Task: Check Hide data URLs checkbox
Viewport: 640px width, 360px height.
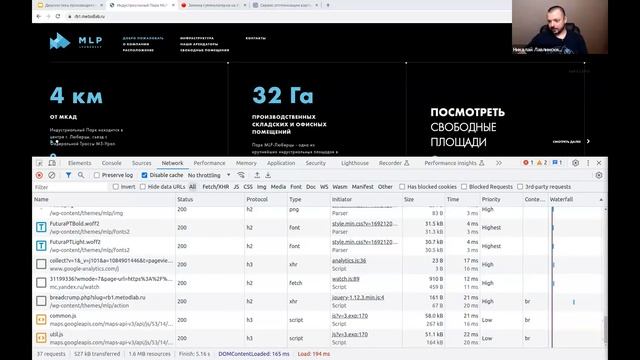Action: (142, 187)
